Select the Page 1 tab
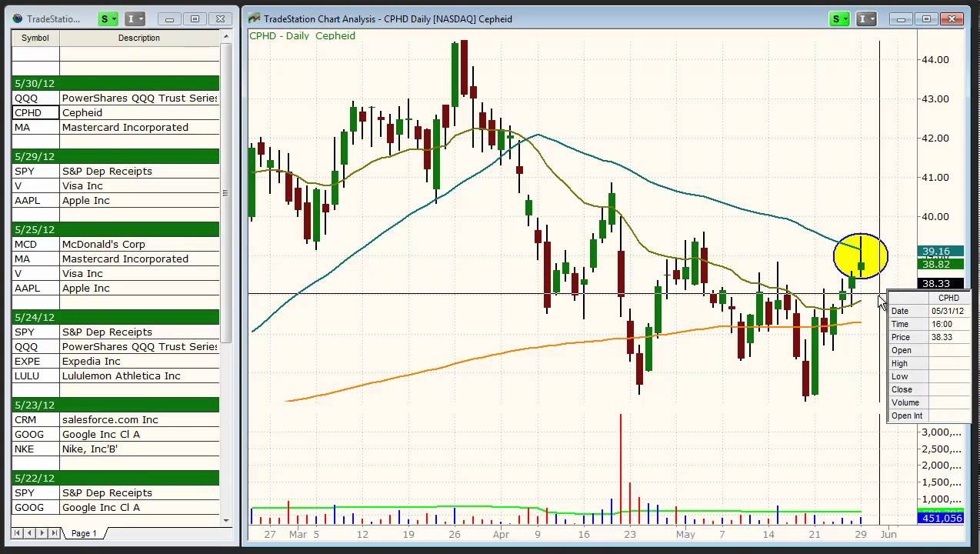 pos(84,533)
